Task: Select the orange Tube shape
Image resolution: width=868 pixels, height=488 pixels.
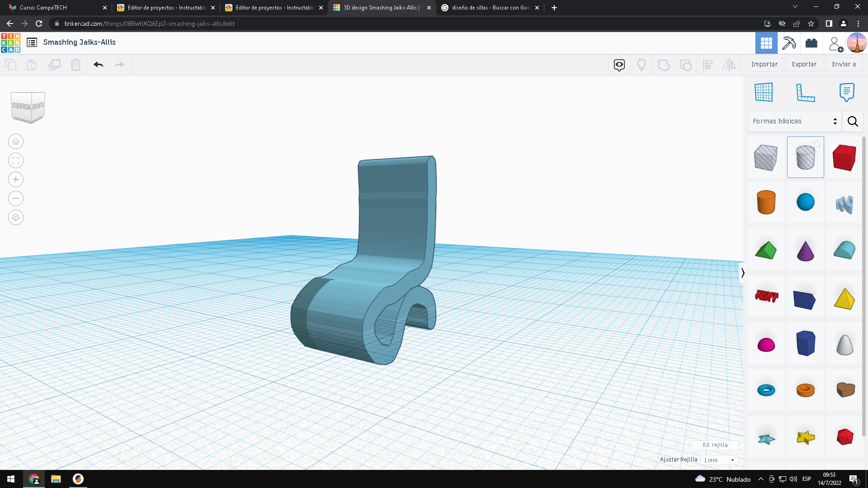Action: [805, 390]
